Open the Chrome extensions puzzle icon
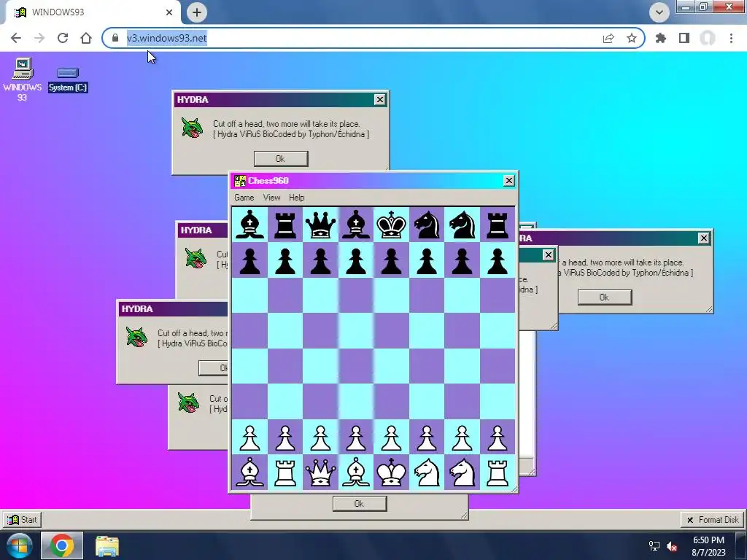The width and height of the screenshot is (747, 560). (660, 38)
